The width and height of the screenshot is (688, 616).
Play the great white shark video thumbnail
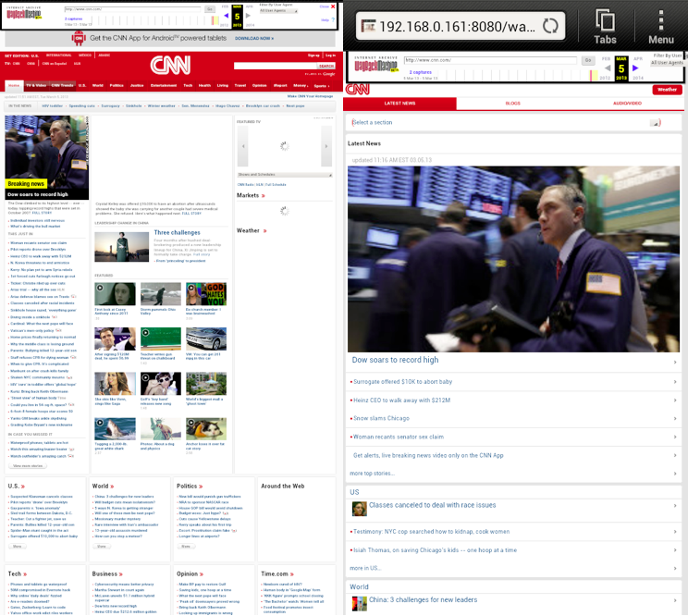[115, 428]
